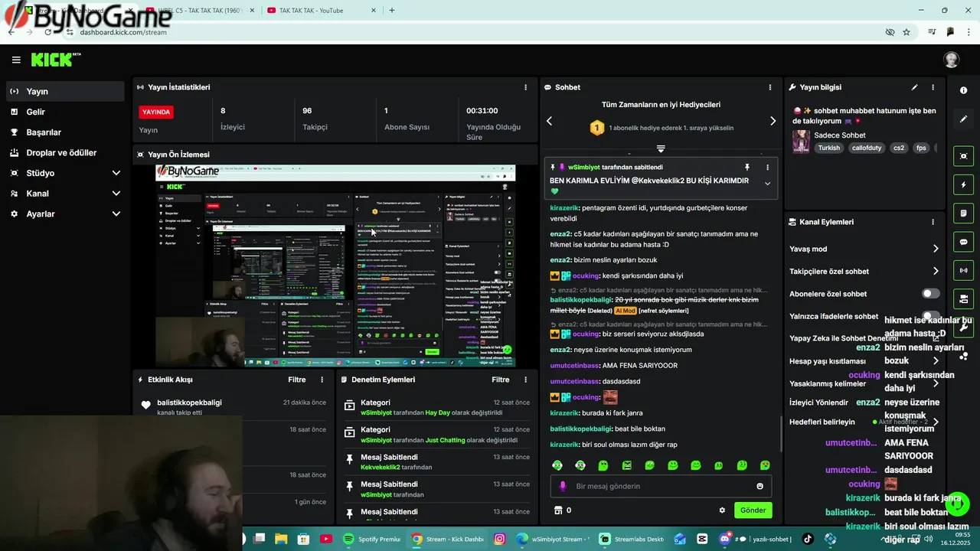The image size is (980, 551).
Task: Open Gelir in the sidebar
Action: pyautogui.click(x=64, y=112)
